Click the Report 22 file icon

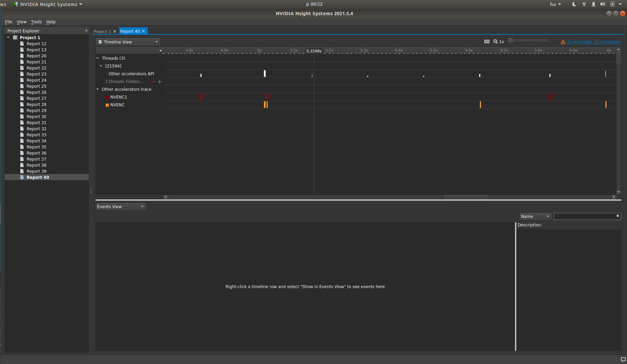click(22, 68)
